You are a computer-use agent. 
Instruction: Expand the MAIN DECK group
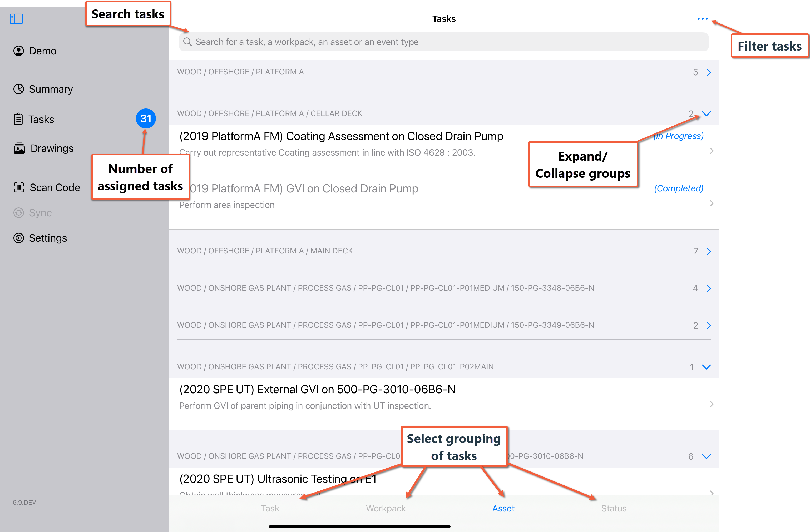coord(709,251)
